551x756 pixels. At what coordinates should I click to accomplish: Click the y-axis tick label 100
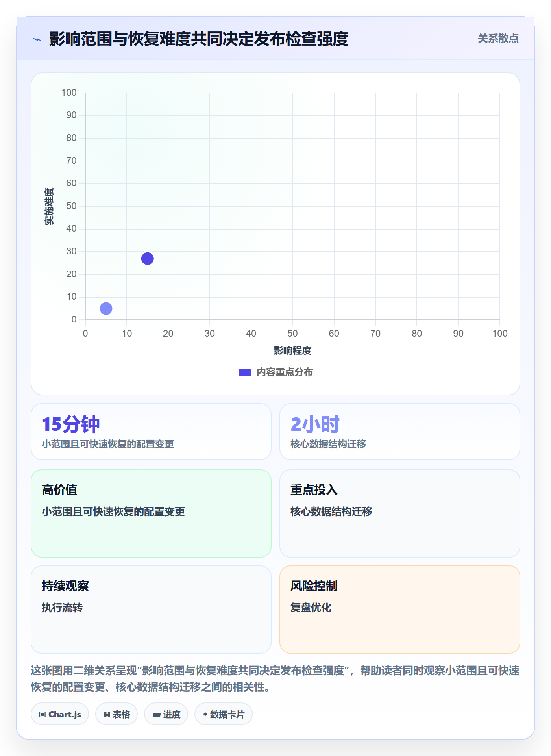tap(69, 93)
